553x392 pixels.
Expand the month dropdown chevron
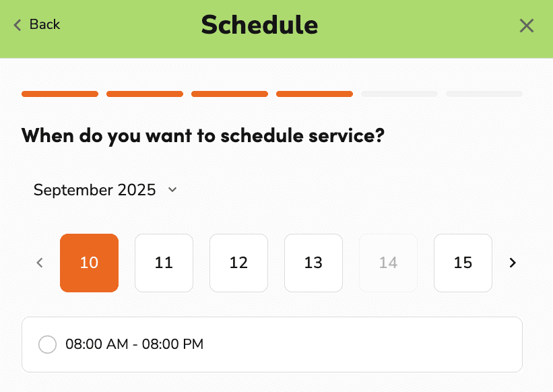pyautogui.click(x=172, y=190)
